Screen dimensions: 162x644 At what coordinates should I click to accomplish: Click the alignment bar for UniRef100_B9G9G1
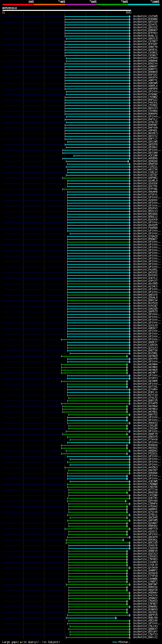pos(95,540)
